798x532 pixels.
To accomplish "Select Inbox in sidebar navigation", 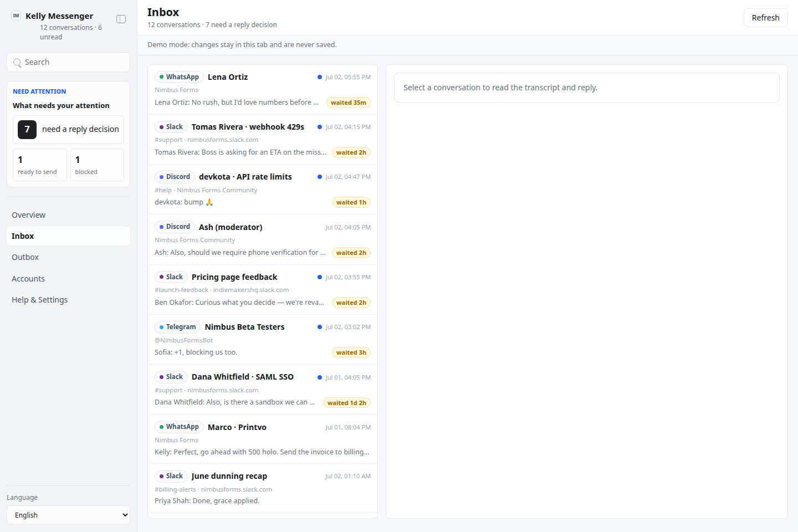I will [x=68, y=236].
